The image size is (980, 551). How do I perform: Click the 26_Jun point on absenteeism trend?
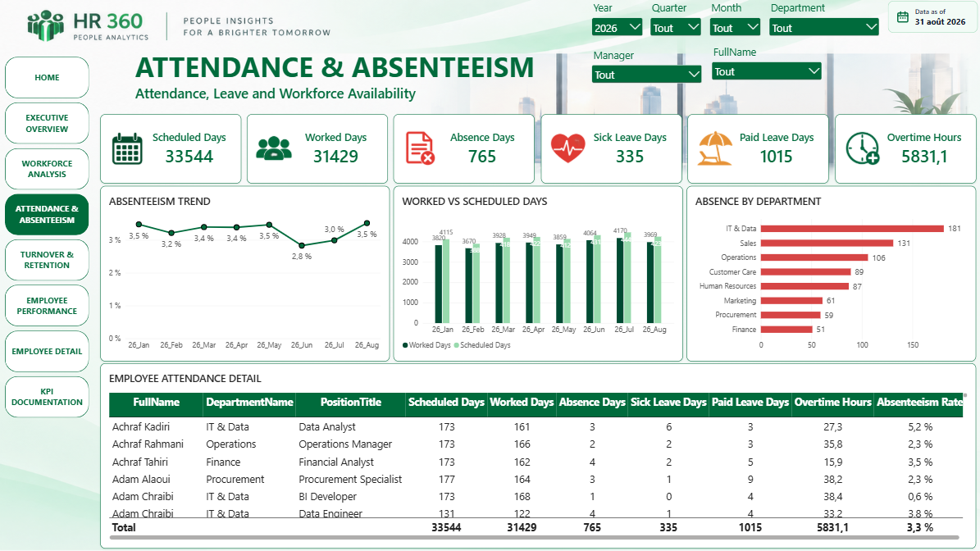click(x=302, y=245)
